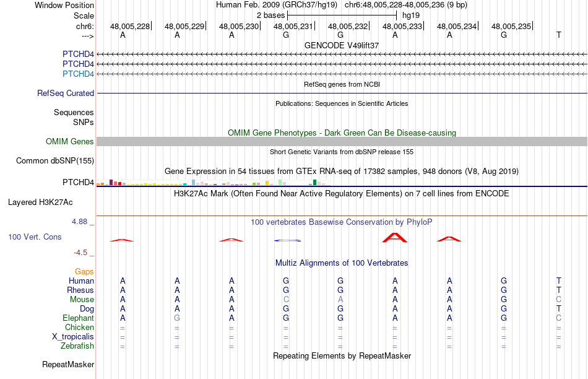Click the light-blue PTCHD4 transcript label
The image size is (588, 379).
coord(78,74)
